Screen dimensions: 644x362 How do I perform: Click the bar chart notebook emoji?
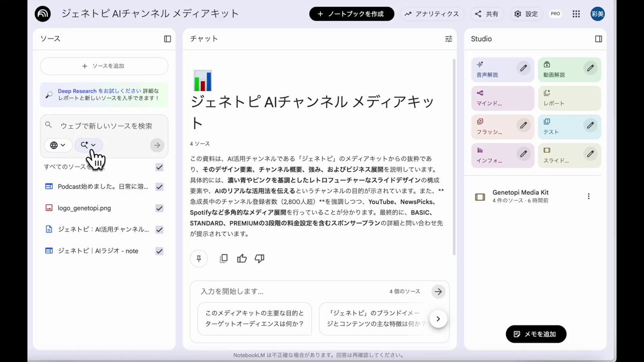point(202,80)
